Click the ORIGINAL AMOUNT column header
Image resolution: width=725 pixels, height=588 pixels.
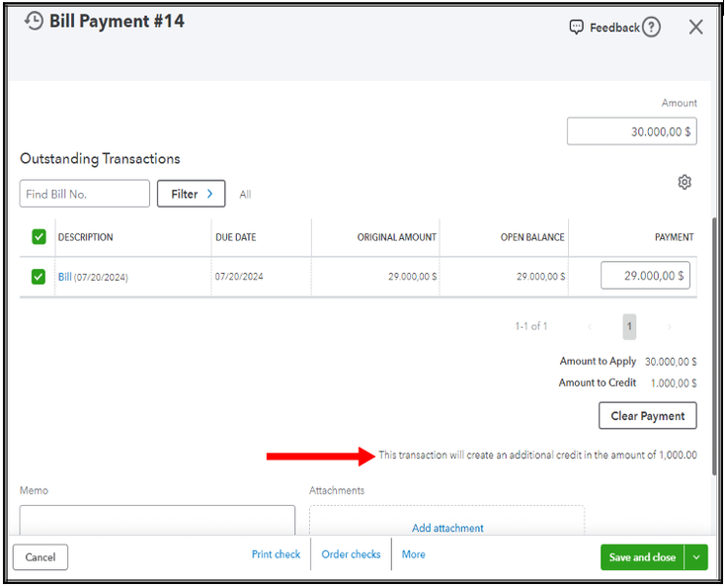[397, 237]
